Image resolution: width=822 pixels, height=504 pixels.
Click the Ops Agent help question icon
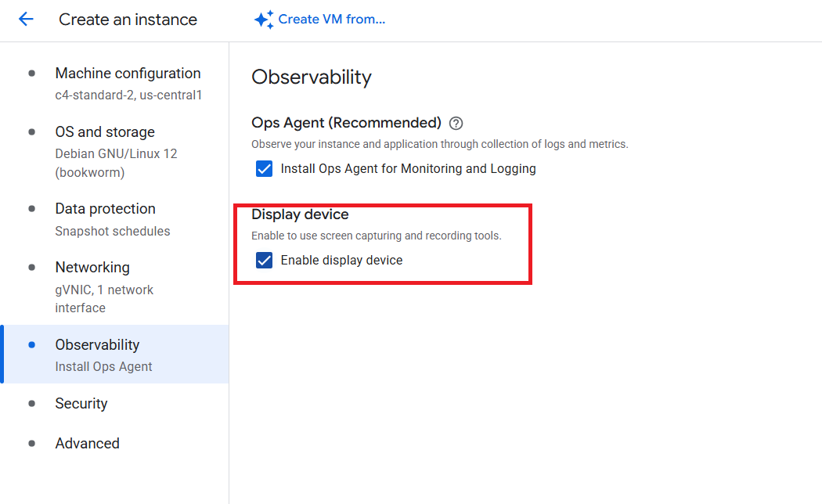[x=456, y=123]
